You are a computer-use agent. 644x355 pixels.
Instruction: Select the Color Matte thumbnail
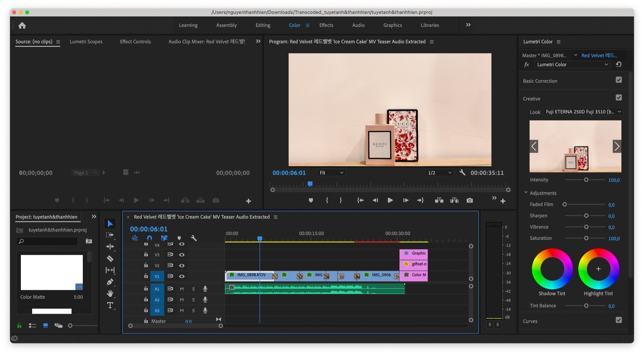[x=52, y=272]
